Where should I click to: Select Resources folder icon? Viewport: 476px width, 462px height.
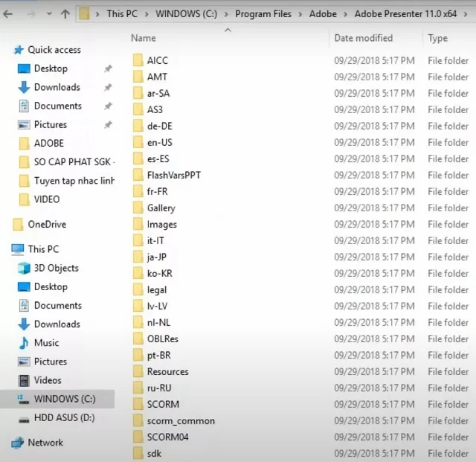point(138,372)
